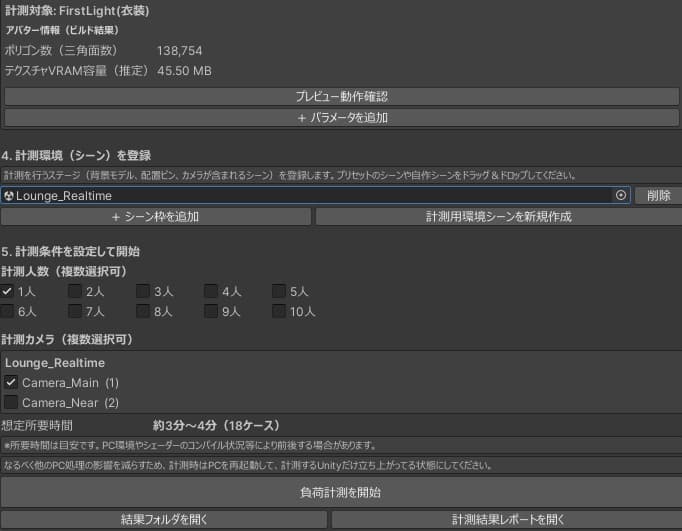Click the + シーン枠を追加 button
This screenshot has width=682, height=531.
pos(156,217)
